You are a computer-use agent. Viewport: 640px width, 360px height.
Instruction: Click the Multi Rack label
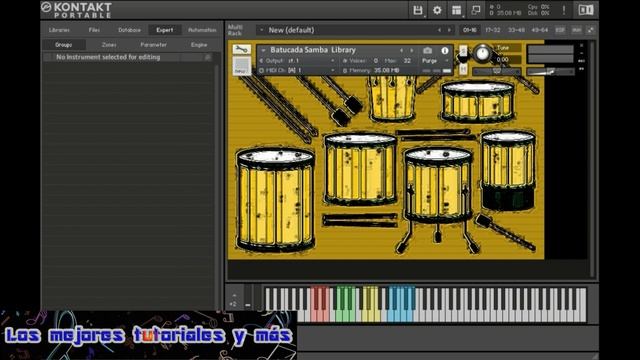click(235, 30)
